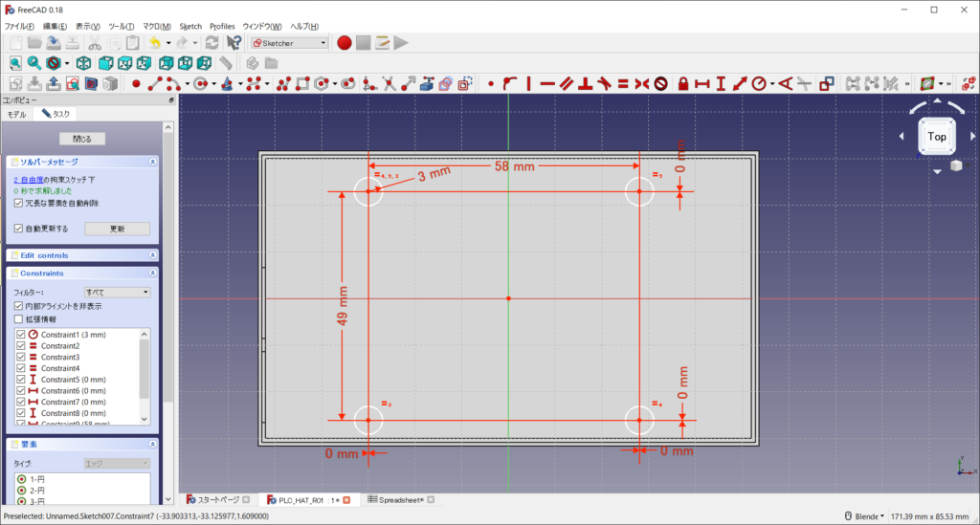This screenshot has width=980, height=525.
Task: Click the Top face of navigation cube
Action: (x=937, y=137)
